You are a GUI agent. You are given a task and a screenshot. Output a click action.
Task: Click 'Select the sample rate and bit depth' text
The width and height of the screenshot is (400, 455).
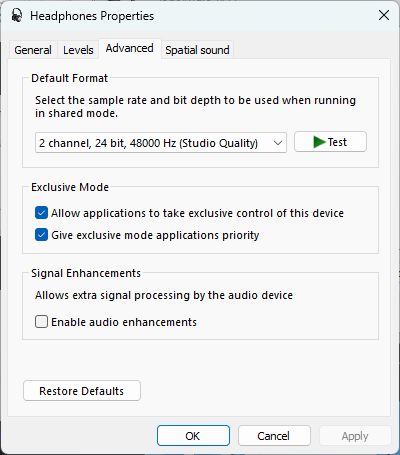(196, 107)
